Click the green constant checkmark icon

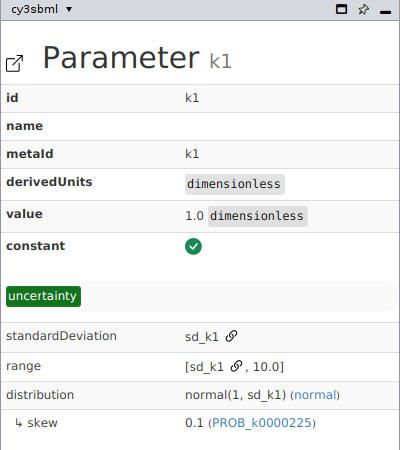[x=193, y=246]
